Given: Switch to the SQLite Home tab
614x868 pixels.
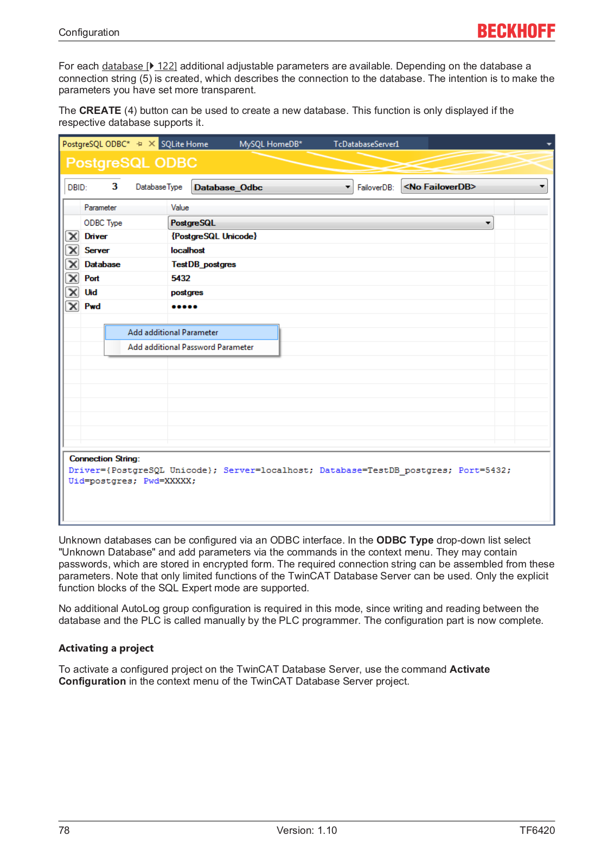Looking at the screenshot, I should click(184, 144).
